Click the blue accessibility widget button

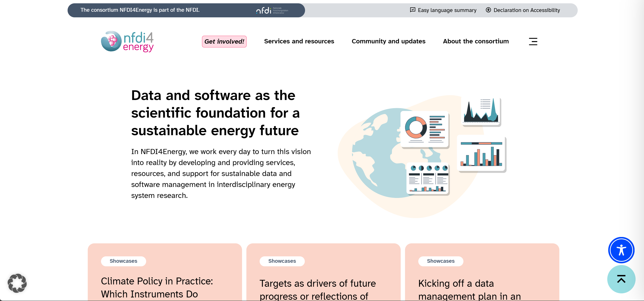pos(621,250)
